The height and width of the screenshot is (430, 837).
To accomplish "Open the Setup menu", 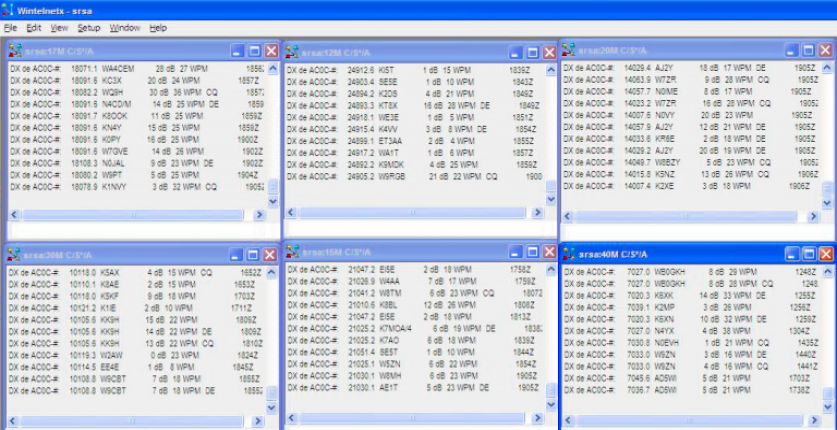I will click(x=88, y=28).
